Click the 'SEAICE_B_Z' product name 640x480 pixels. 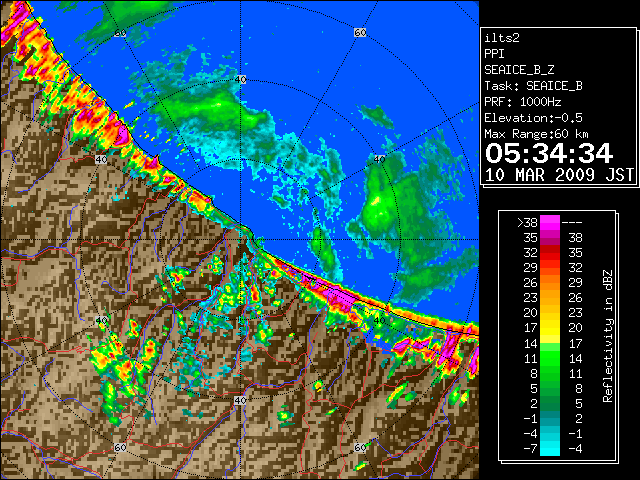tap(519, 70)
